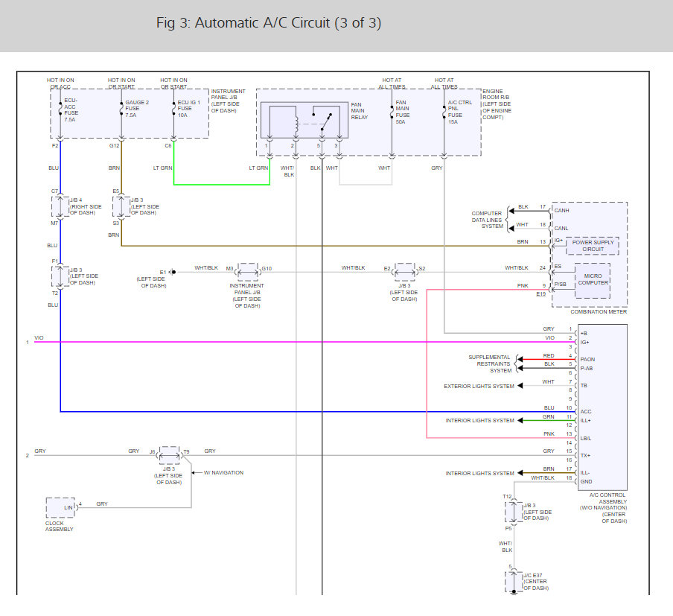This screenshot has width=673, height=616.
Task: Select the A/C Control Assembly connector block
Action: tap(602, 407)
